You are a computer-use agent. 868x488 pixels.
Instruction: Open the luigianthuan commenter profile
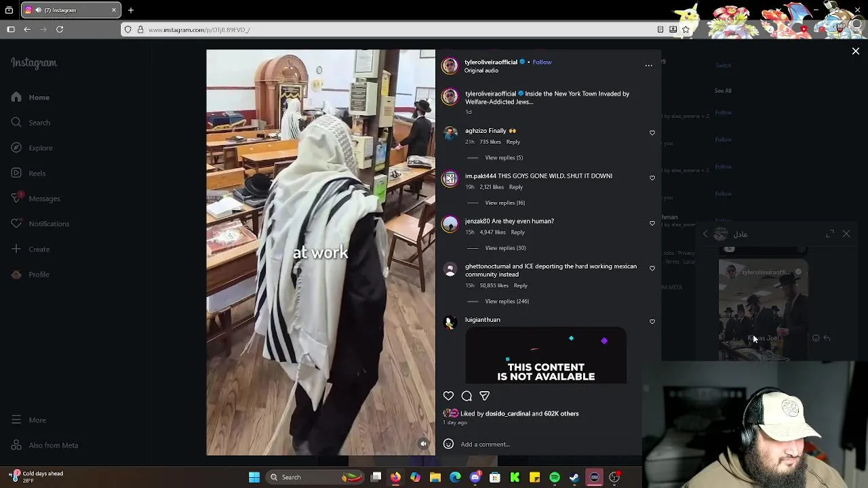click(x=482, y=320)
